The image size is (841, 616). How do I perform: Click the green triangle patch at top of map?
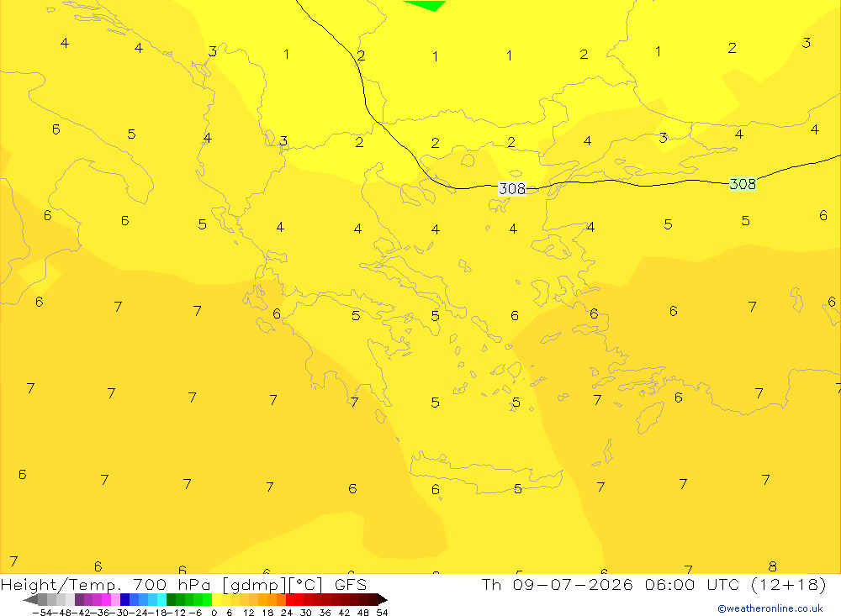click(426, 5)
